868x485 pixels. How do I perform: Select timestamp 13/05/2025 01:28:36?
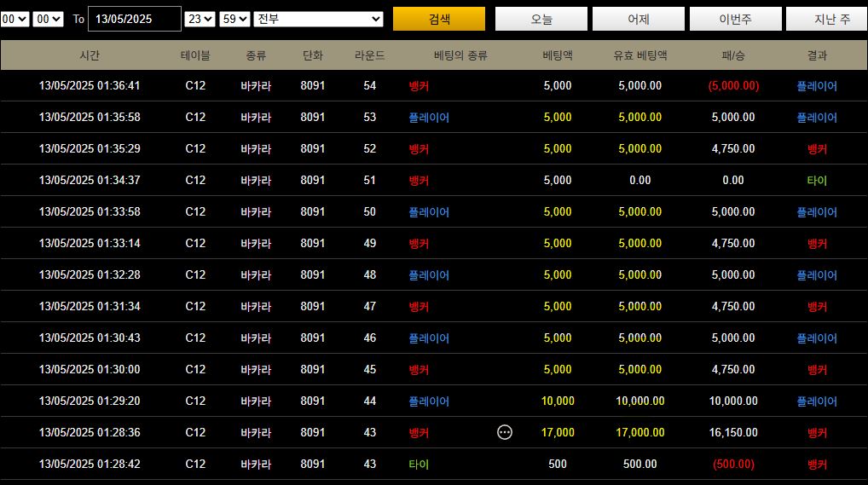point(90,432)
